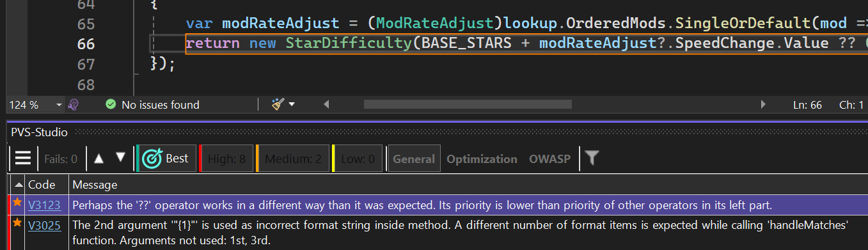Toggle the Fails: 0 filter
This screenshot has height=250, width=868.
tap(61, 159)
